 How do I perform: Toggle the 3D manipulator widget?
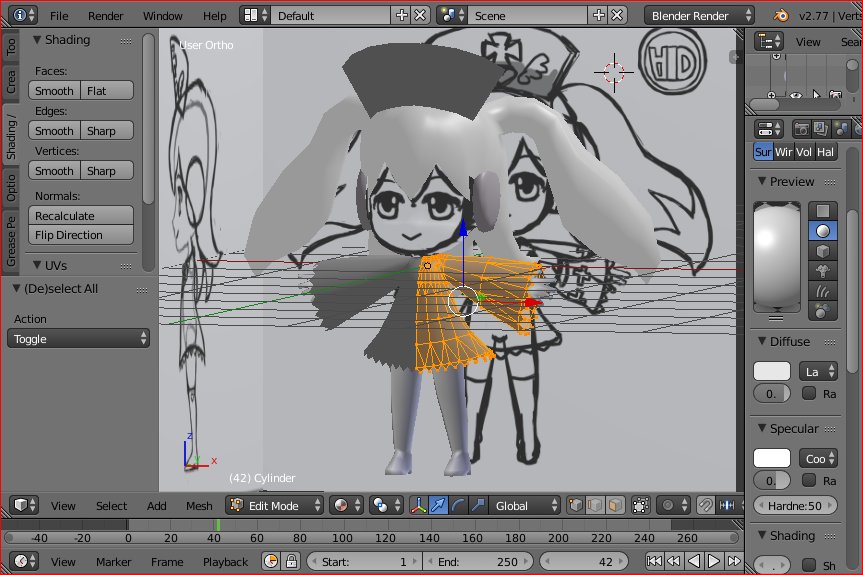(x=418, y=505)
